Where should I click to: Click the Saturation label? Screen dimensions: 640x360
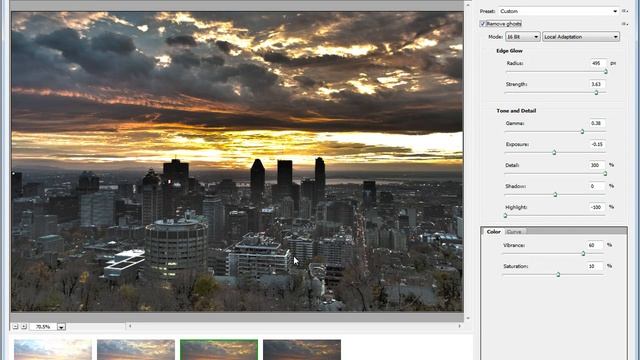516,266
